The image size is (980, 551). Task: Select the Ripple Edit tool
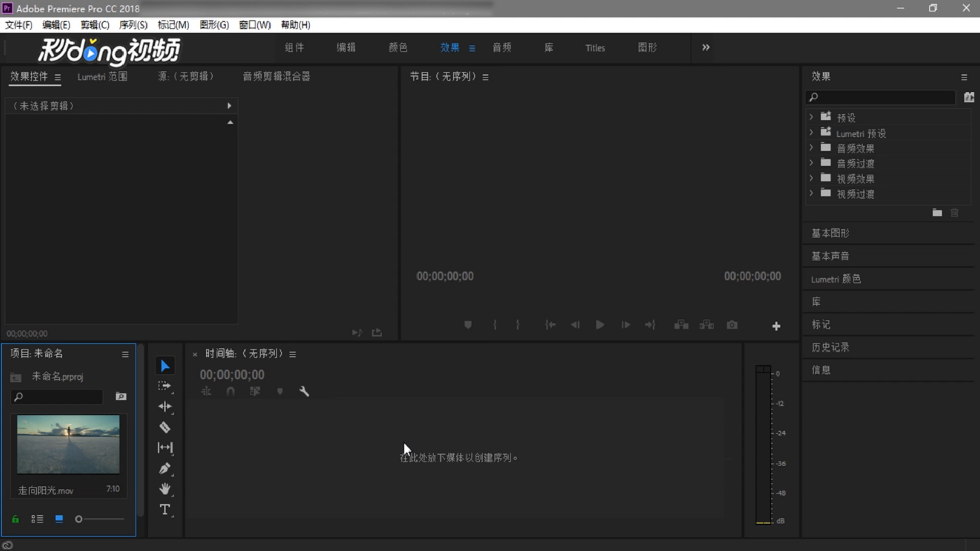click(165, 407)
